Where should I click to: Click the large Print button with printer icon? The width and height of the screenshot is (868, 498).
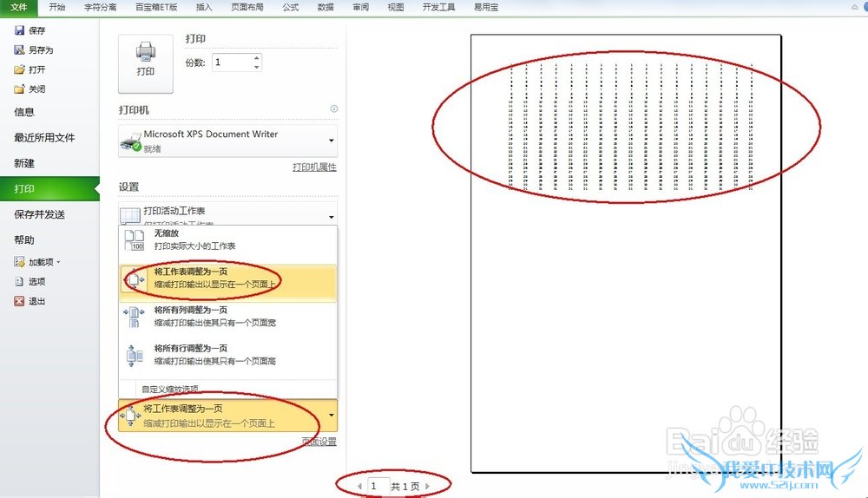[x=146, y=63]
